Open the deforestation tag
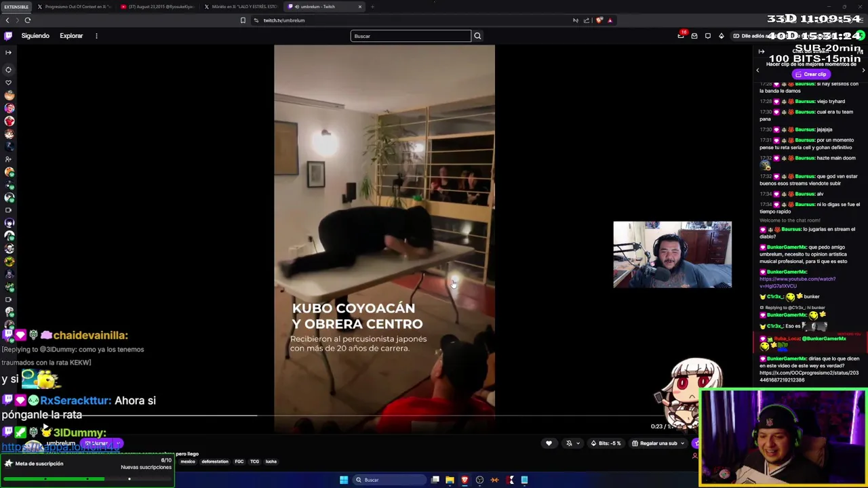The width and height of the screenshot is (868, 488). [x=215, y=462]
